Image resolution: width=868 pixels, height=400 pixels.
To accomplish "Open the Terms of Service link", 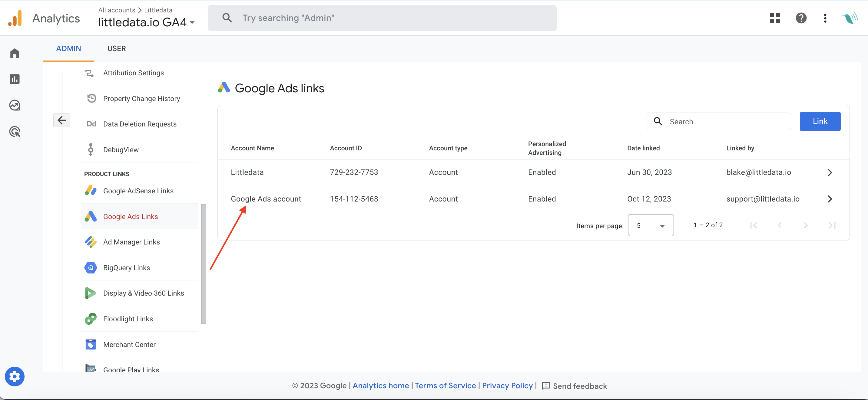I will click(x=445, y=385).
